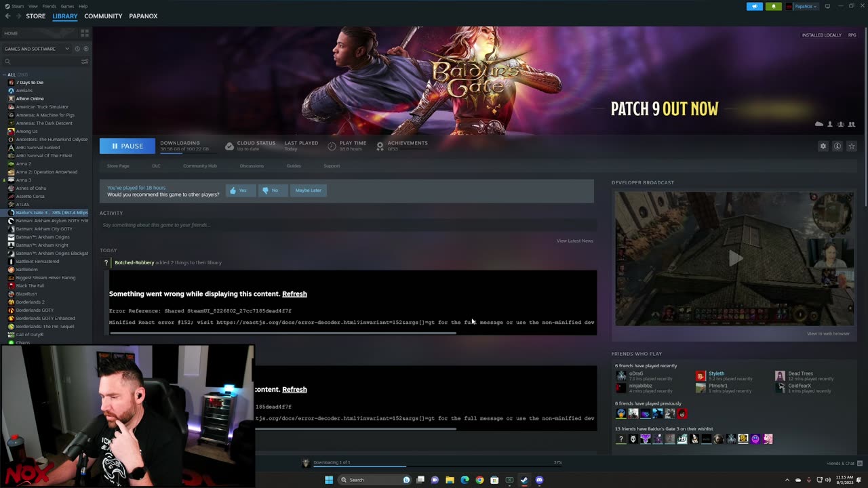Viewport: 868px width, 488px height.
Task: Open File Explorer from taskbar
Action: click(450, 480)
